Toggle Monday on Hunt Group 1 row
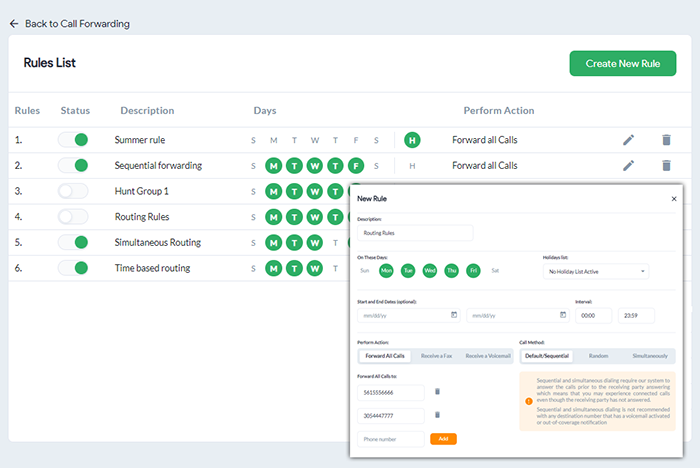 click(x=274, y=192)
